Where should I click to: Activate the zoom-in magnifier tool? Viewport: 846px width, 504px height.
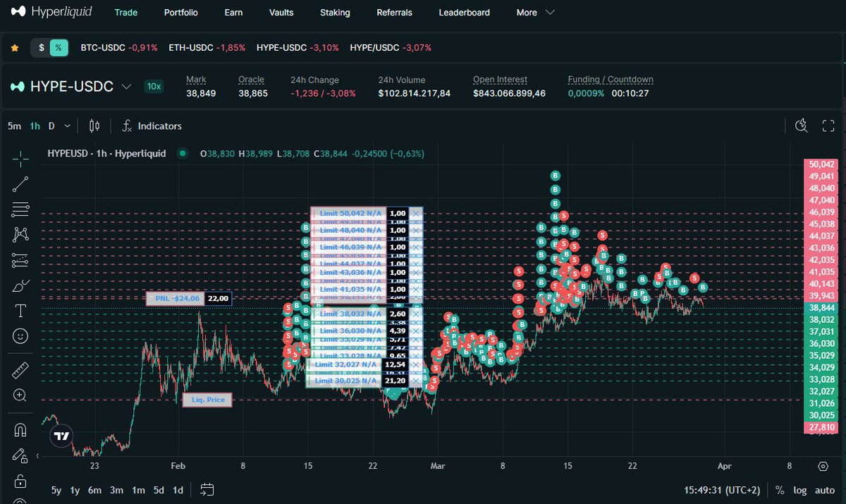[x=20, y=395]
